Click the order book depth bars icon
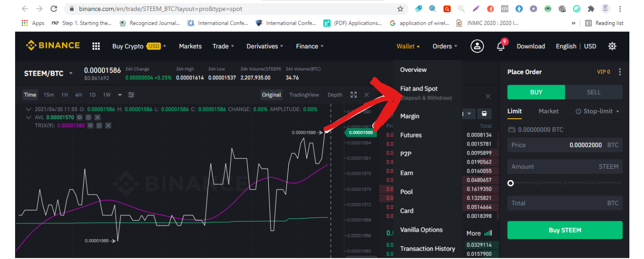The width and height of the screenshot is (644, 259). 488,233
